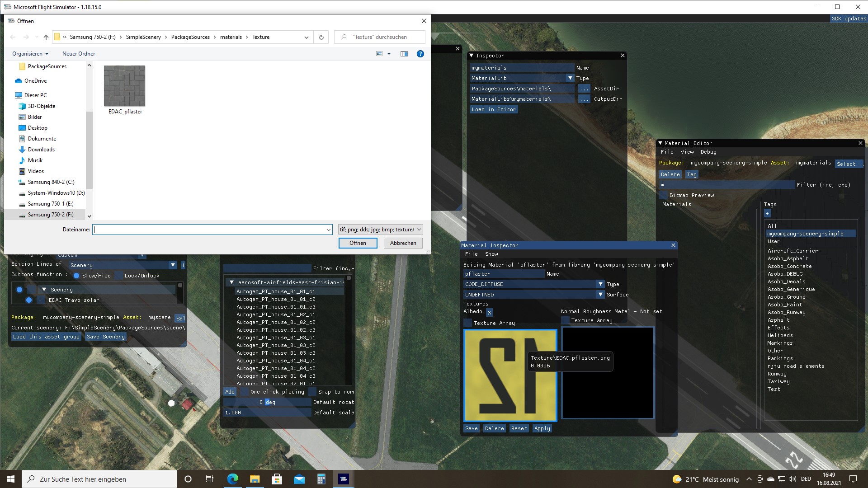This screenshot has height=488, width=868.
Task: Collapse the aerosoft-airfields-east-frisian tree node
Action: point(231,282)
